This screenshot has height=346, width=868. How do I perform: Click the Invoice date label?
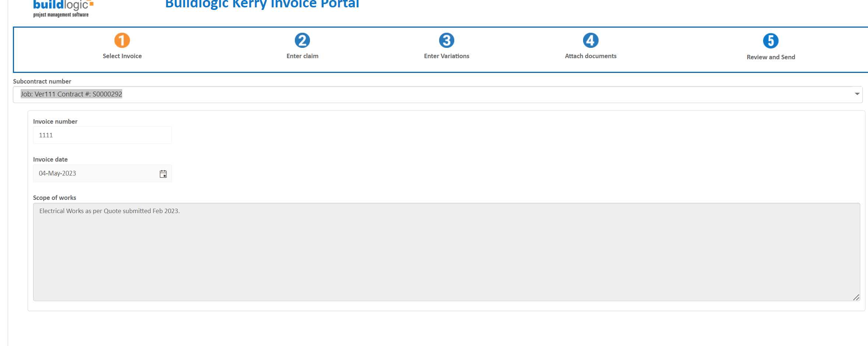pos(50,159)
